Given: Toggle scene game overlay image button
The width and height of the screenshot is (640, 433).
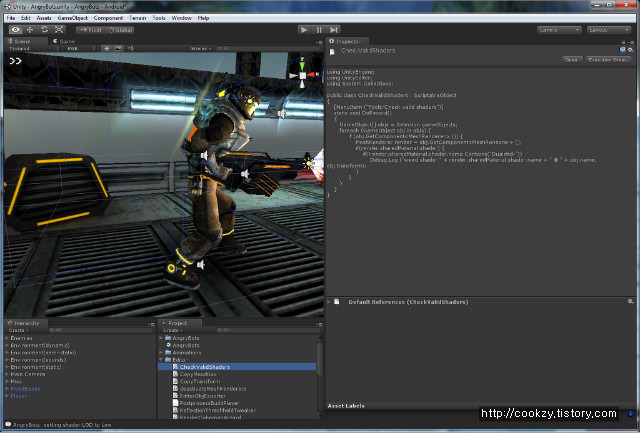Looking at the screenshot, I should [x=118, y=48].
